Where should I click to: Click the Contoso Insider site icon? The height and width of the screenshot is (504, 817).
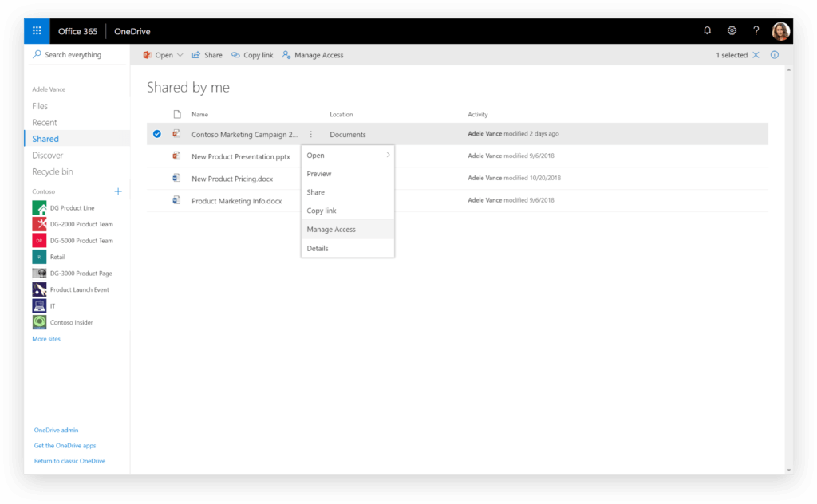coord(39,322)
